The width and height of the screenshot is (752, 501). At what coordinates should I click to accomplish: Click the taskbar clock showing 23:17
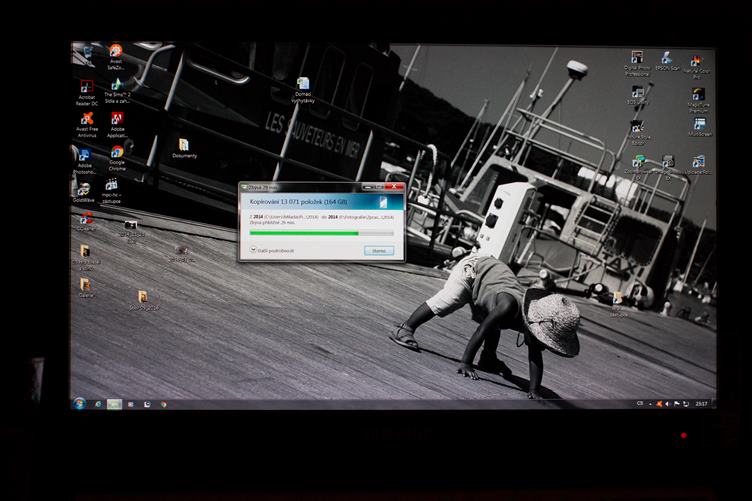[x=701, y=404]
